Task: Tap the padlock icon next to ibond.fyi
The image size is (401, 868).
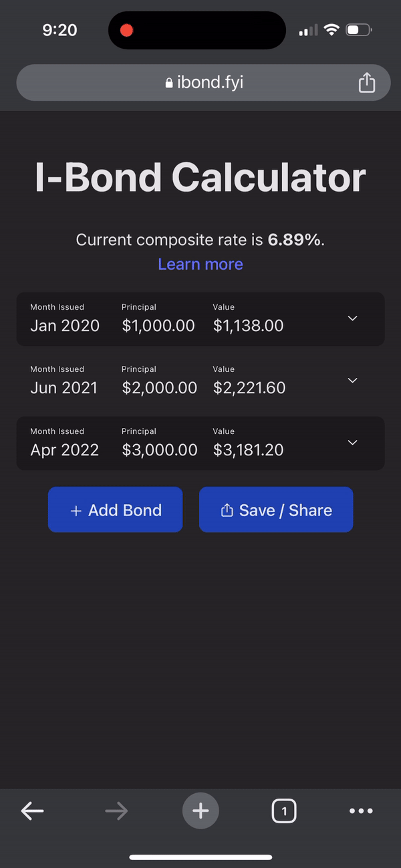Action: point(169,83)
